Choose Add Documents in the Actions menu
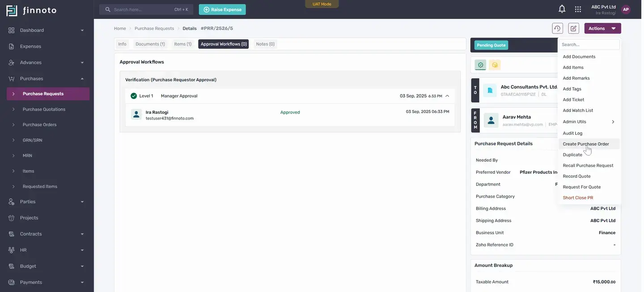 click(589, 56)
